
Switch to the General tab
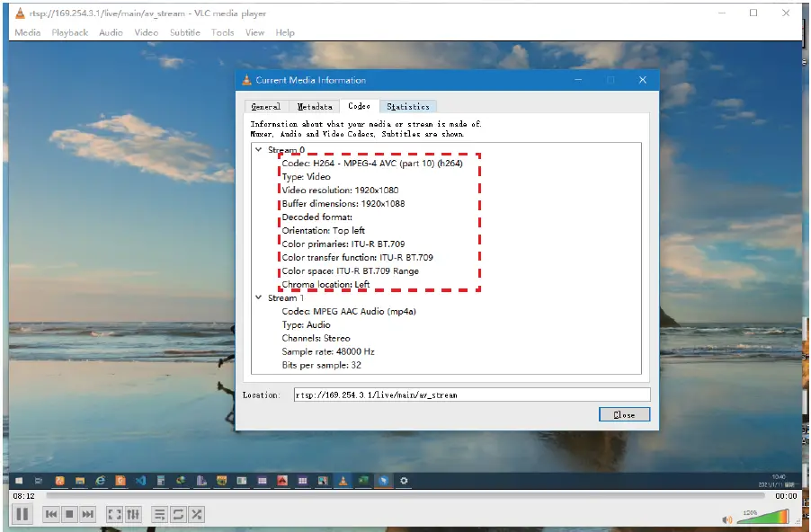point(266,107)
